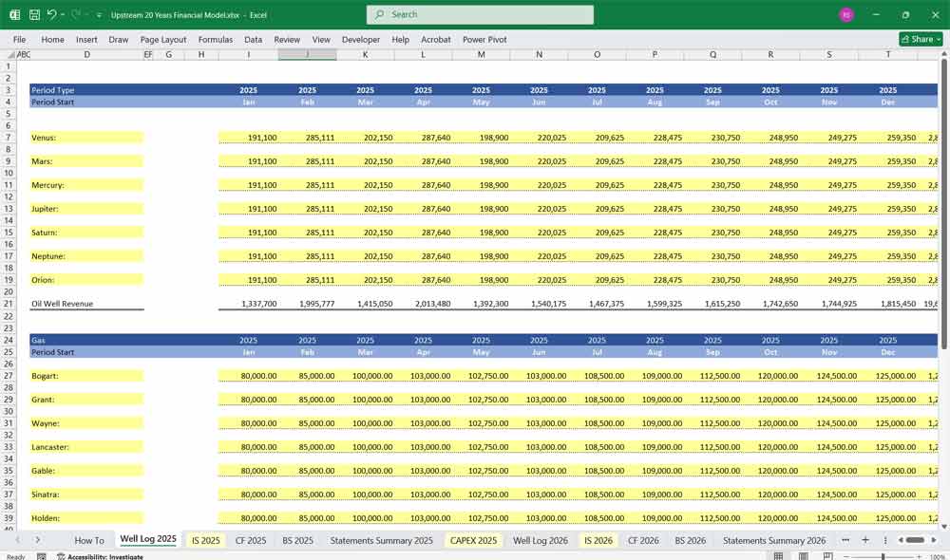Select the Venus: label cell

tap(86, 138)
